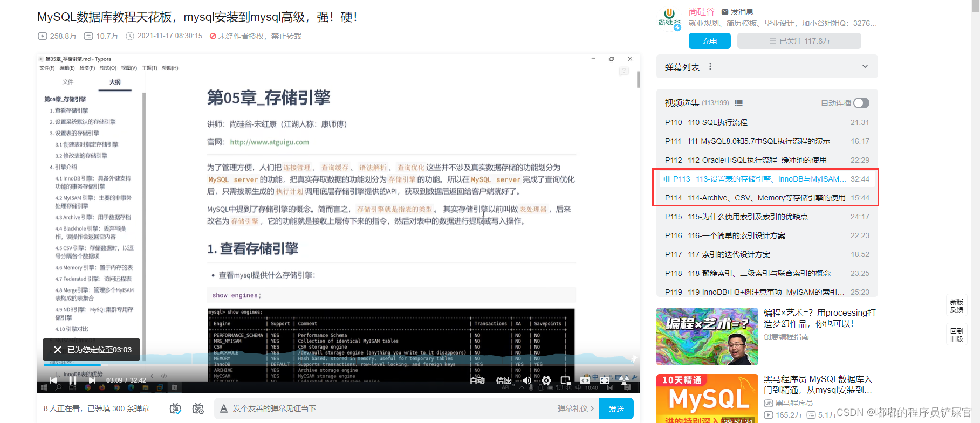Viewport: 980px width, 423px height.
Task: Switch episode list view mode icon
Action: 739,103
